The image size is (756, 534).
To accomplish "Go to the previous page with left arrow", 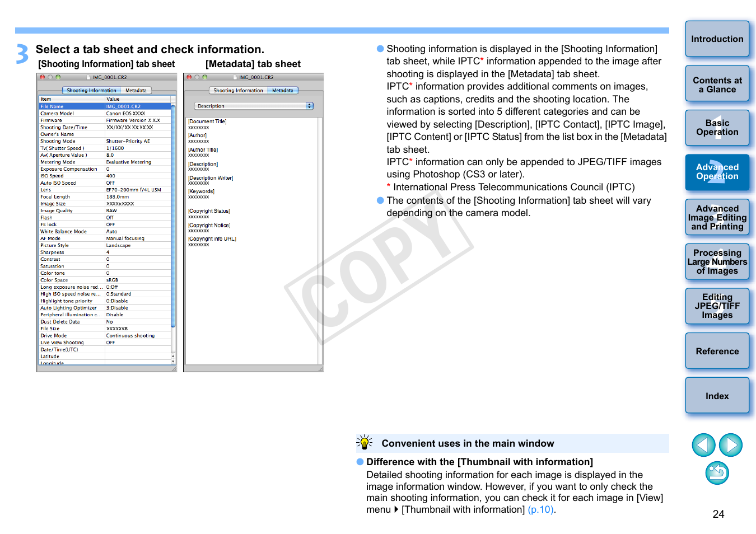I will click(x=703, y=445).
